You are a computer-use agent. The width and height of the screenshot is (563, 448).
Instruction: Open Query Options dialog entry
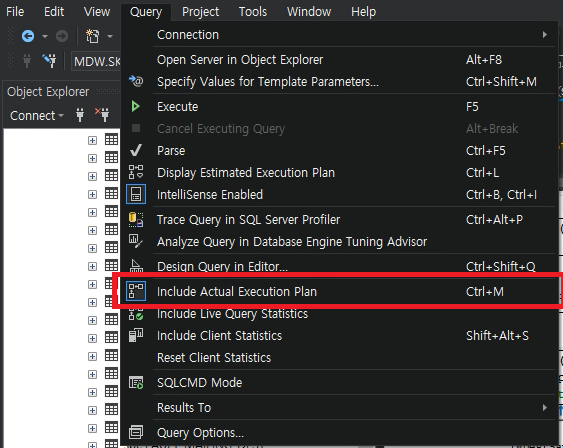[x=339, y=433]
